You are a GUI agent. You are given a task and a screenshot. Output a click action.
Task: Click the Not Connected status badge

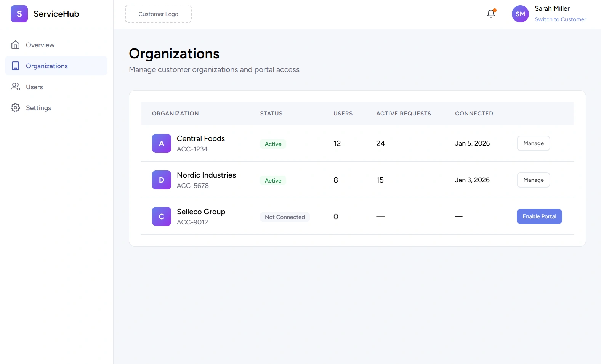285,217
